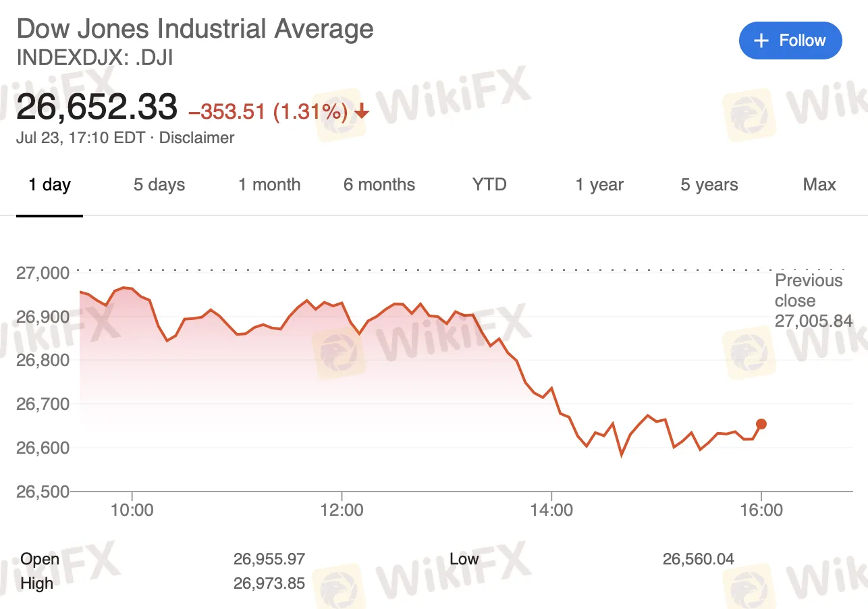Click the Open value 26,955.97

pos(269,559)
